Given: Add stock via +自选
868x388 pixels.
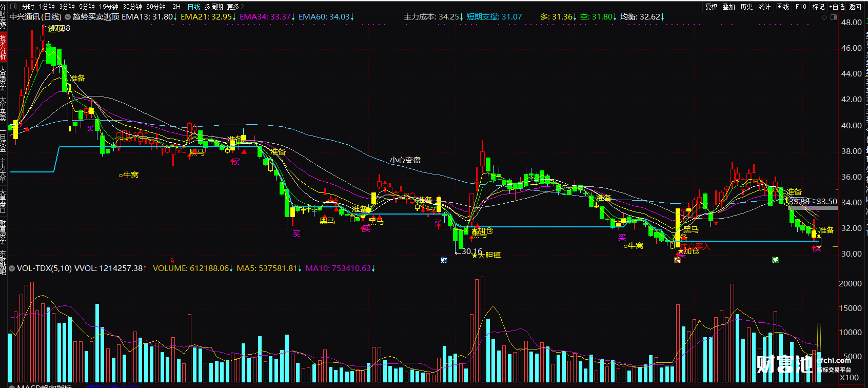Looking at the screenshot, I should click(837, 7).
